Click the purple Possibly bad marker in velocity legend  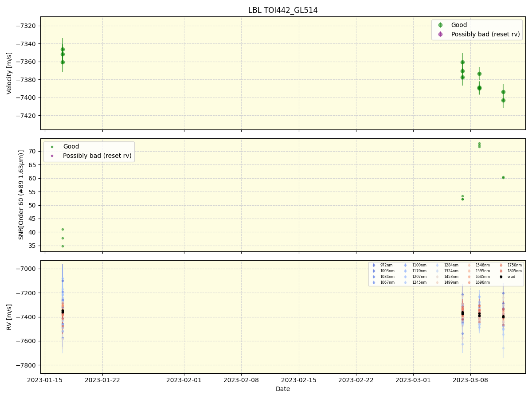(440, 34)
